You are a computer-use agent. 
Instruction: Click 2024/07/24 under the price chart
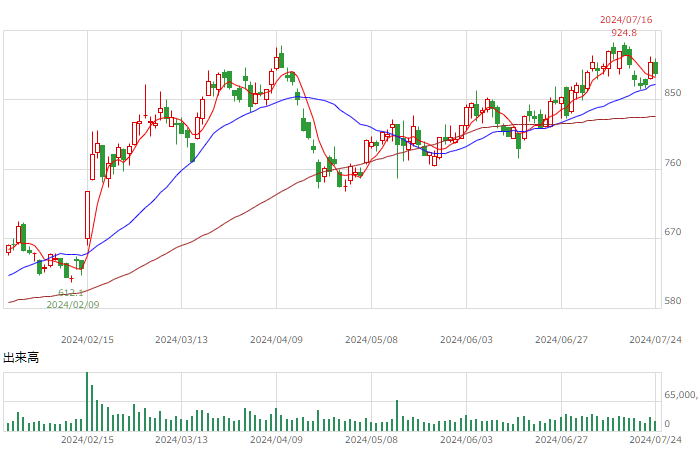click(x=655, y=340)
